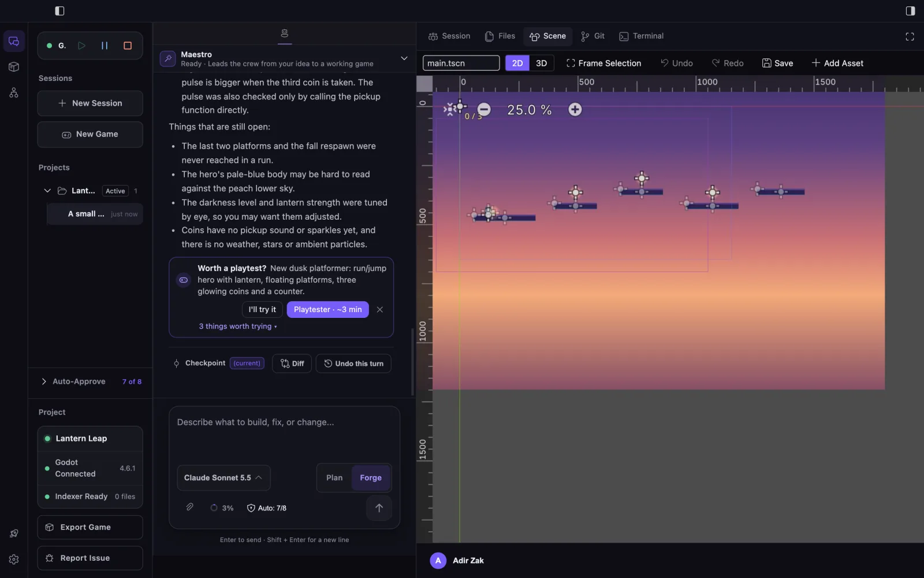Zoom in the viewport with plus

575,109
